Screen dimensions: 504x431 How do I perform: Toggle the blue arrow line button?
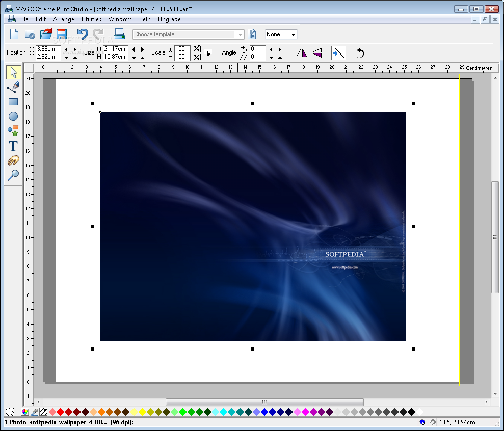338,52
